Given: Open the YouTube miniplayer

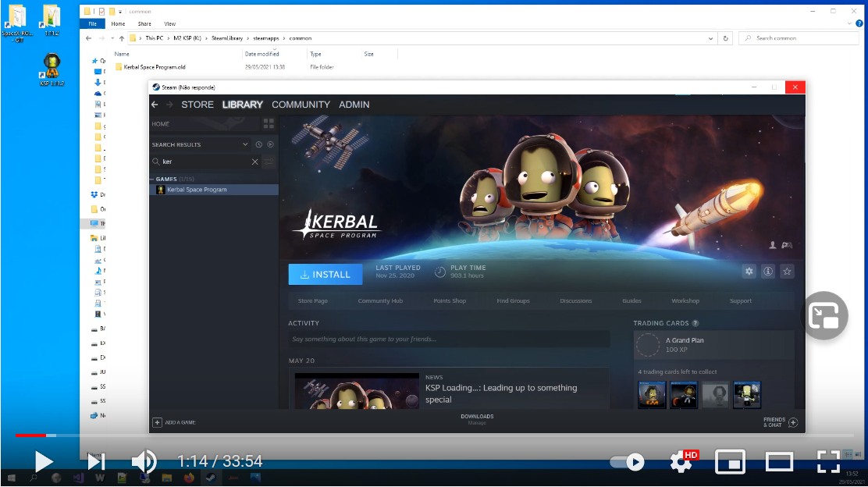Looking at the screenshot, I should pos(730,461).
